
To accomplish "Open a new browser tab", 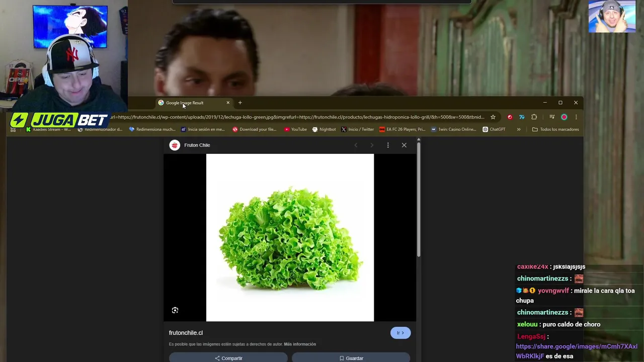I will (x=240, y=103).
